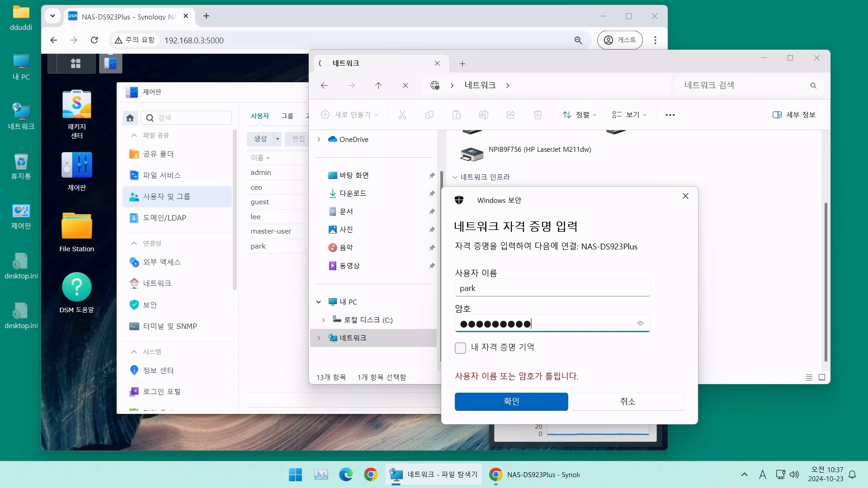Click the Share icon in Explorer toolbar
Screen dimensions: 868x488
[510, 115]
